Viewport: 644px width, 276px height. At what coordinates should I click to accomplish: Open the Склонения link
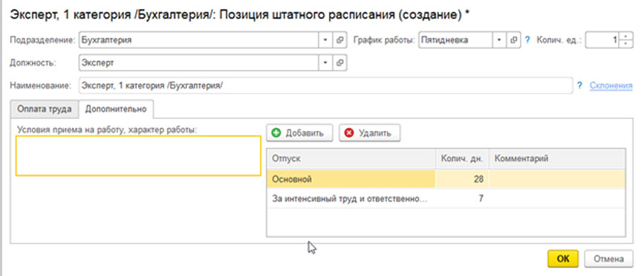point(611,86)
